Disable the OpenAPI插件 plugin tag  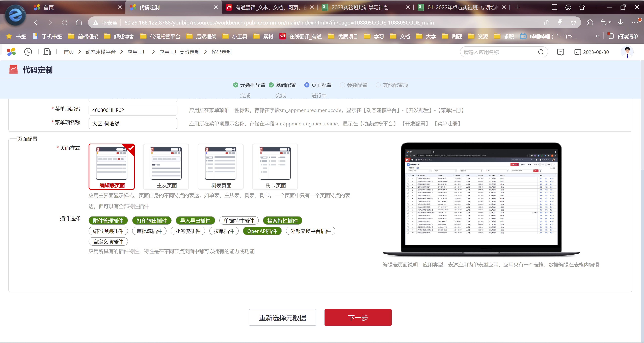pos(262,231)
